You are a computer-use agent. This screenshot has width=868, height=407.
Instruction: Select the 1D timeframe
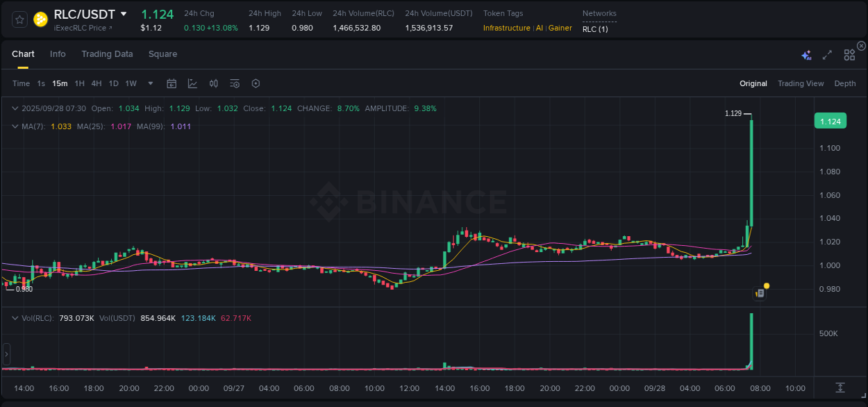click(x=113, y=83)
